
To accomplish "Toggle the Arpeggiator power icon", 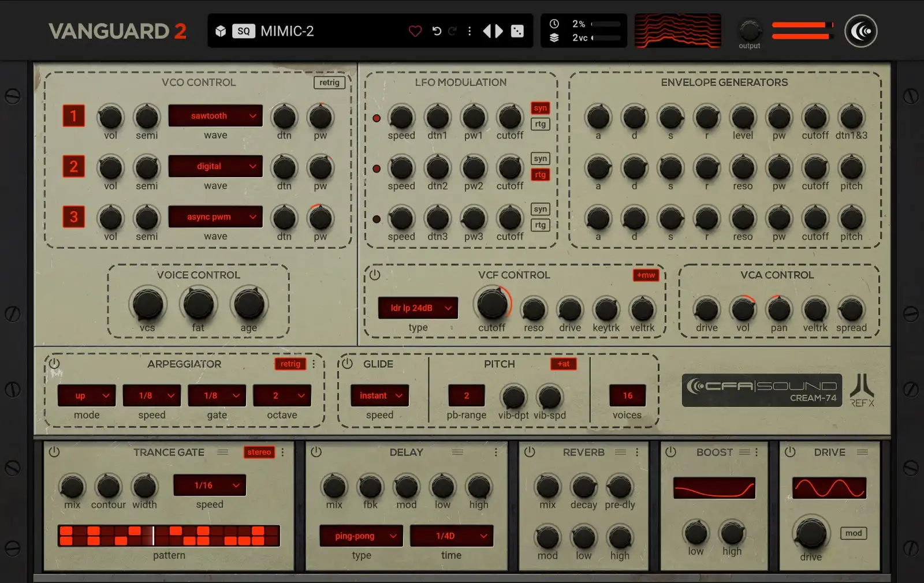I will tap(54, 364).
